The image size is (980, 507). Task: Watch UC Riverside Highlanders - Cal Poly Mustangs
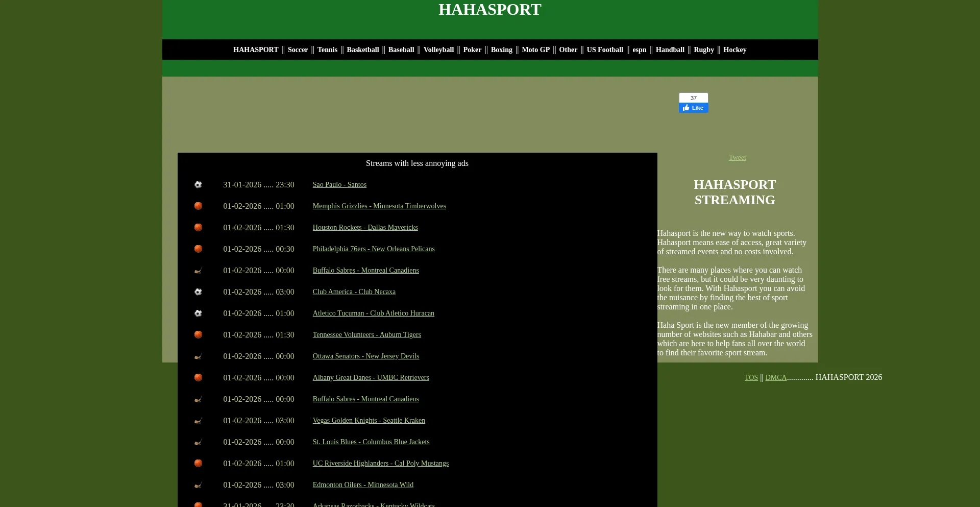click(x=381, y=464)
